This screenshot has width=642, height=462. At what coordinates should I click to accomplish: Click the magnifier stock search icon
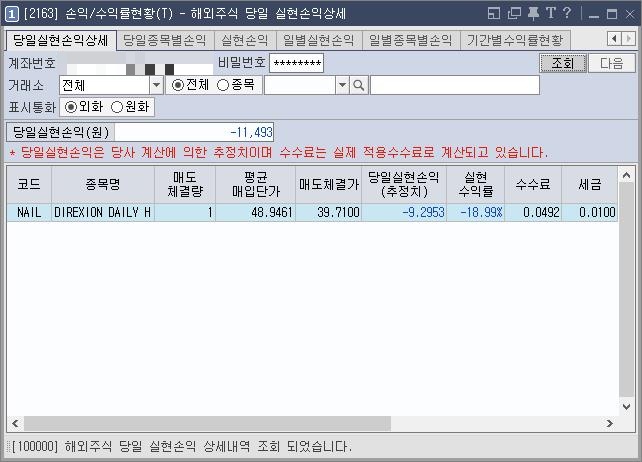(359, 85)
